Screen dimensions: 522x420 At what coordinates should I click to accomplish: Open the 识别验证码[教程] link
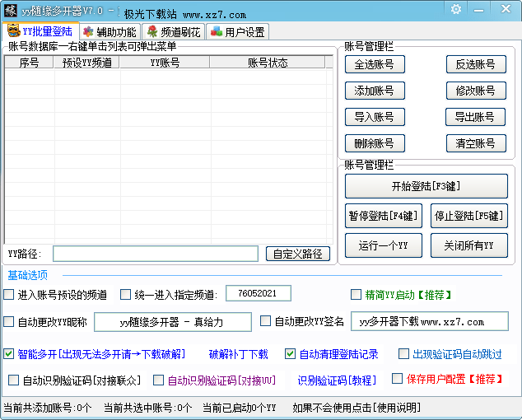[337, 380]
